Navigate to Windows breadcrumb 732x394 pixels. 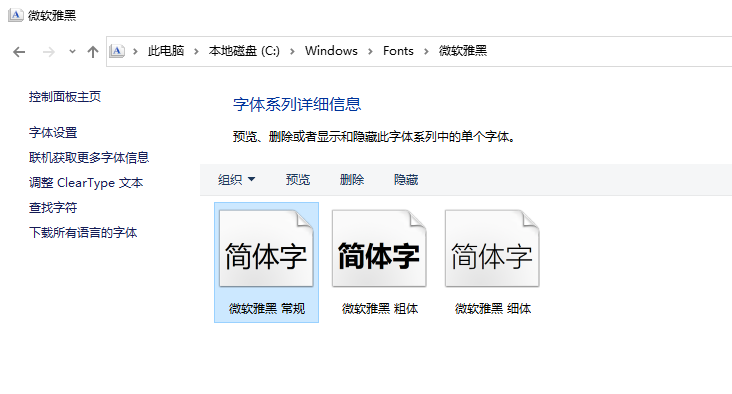pos(331,51)
